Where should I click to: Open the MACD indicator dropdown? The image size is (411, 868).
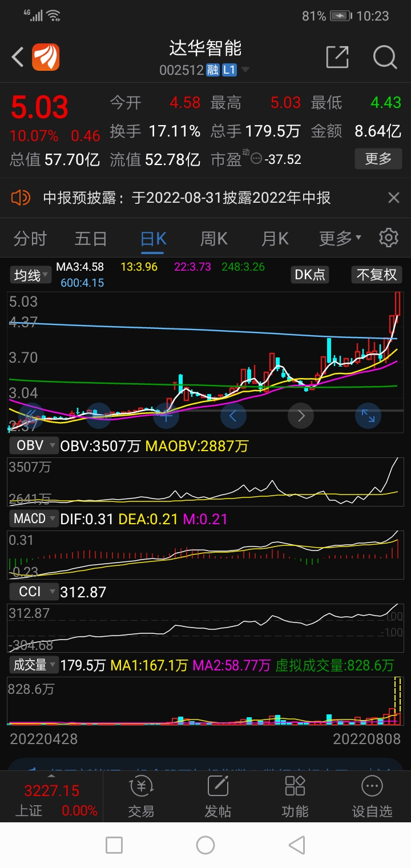(x=34, y=519)
